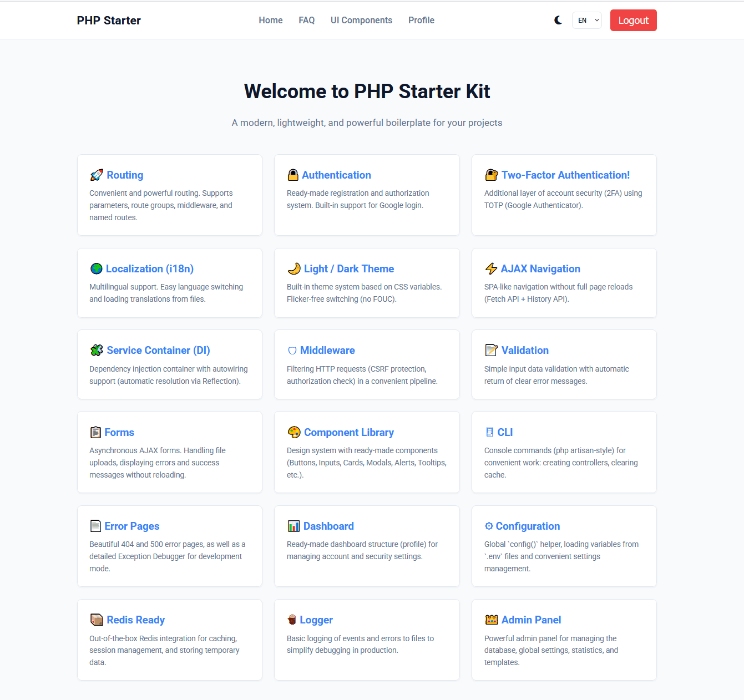Click the Middleware feature card
Image resolution: width=744 pixels, height=700 pixels.
tap(367, 364)
